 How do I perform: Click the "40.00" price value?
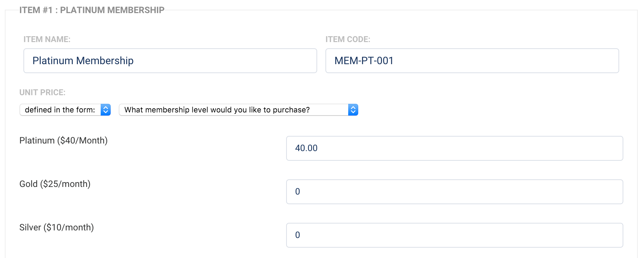(x=306, y=148)
